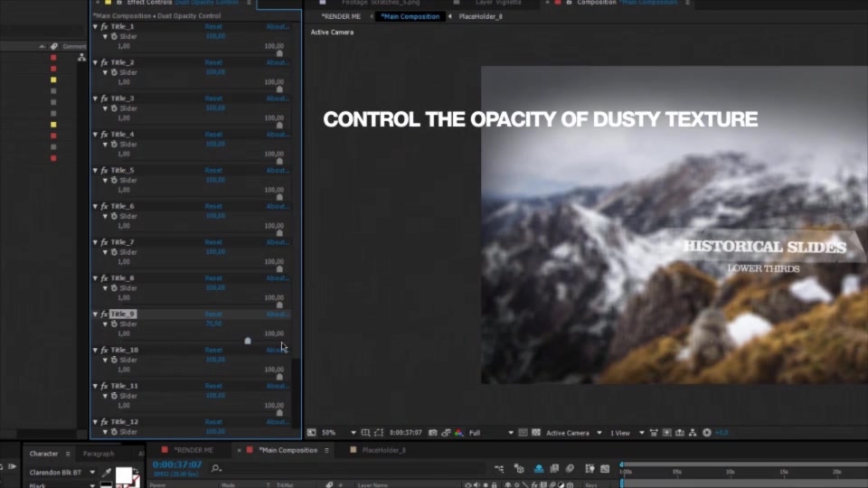Viewport: 868px width, 488px height.
Task: Toggle draft 3D icon in timeline
Action: coord(519,469)
